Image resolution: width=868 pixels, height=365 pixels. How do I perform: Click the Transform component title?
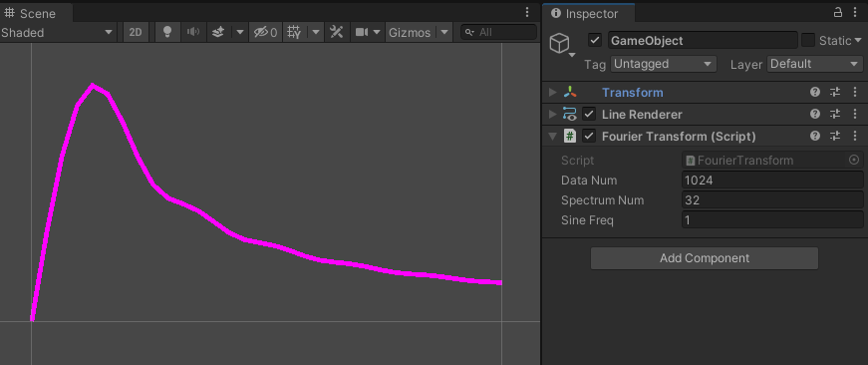632,92
